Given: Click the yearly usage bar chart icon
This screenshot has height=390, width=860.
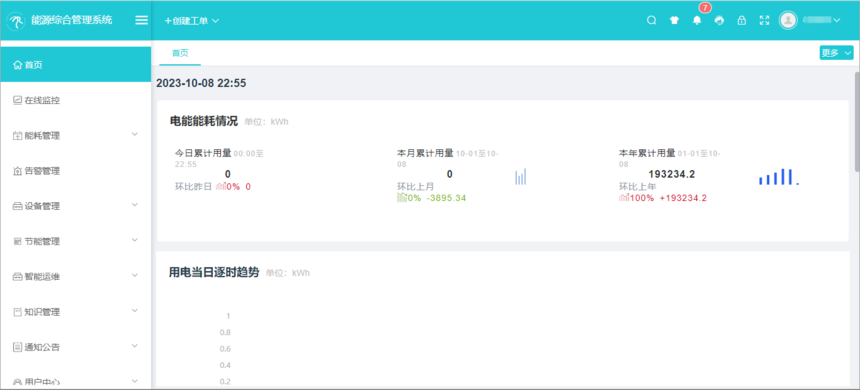Looking at the screenshot, I should coord(779,177).
